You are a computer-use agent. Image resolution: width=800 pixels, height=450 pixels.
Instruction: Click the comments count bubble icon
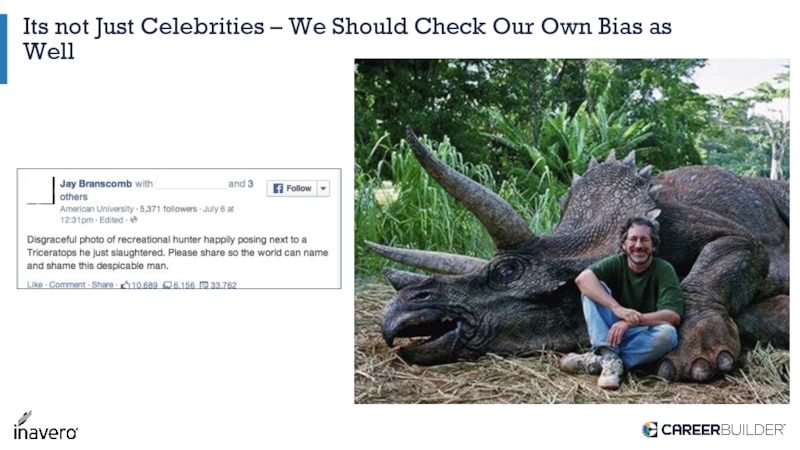pyautogui.click(x=167, y=285)
